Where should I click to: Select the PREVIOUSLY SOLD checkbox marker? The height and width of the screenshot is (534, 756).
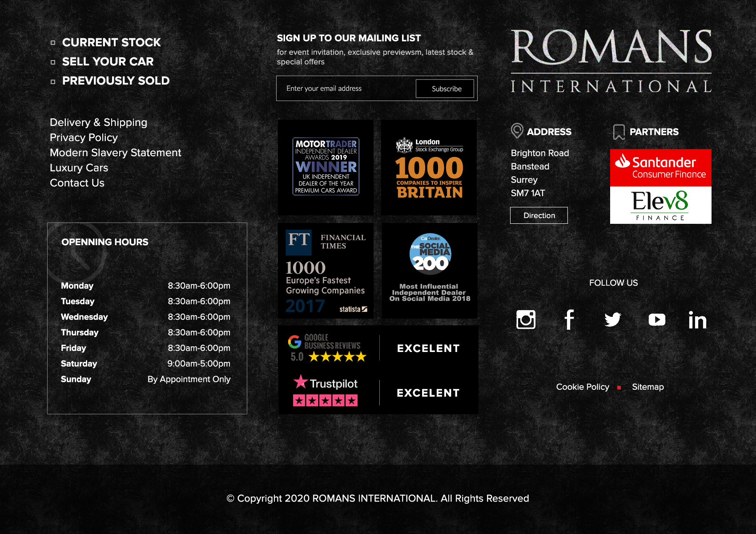[54, 81]
